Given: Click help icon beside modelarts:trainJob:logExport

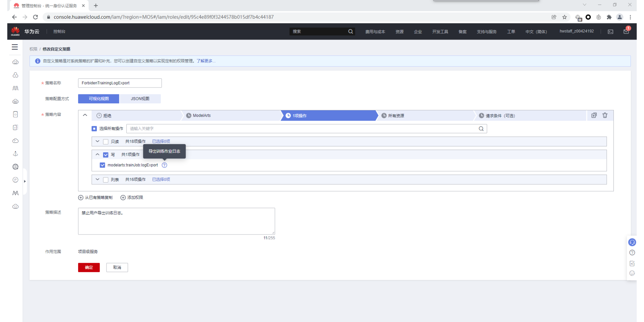Looking at the screenshot, I should point(164,165).
